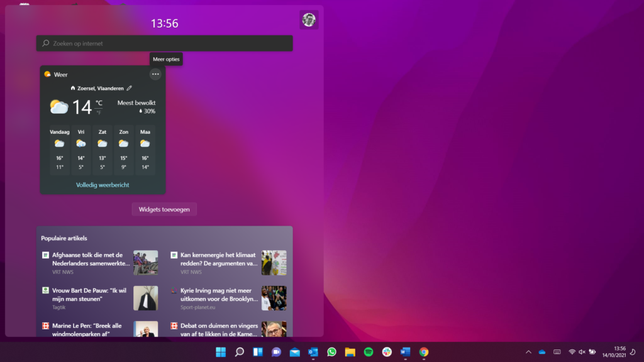
Task: Click thumbnail of Bart De Pauw article
Action: pos(145,298)
